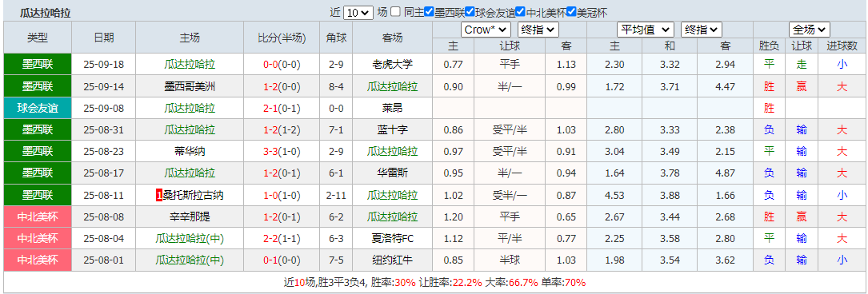Click the 小 goal result in the 老虎大学 row
868x294 pixels.
(842, 65)
